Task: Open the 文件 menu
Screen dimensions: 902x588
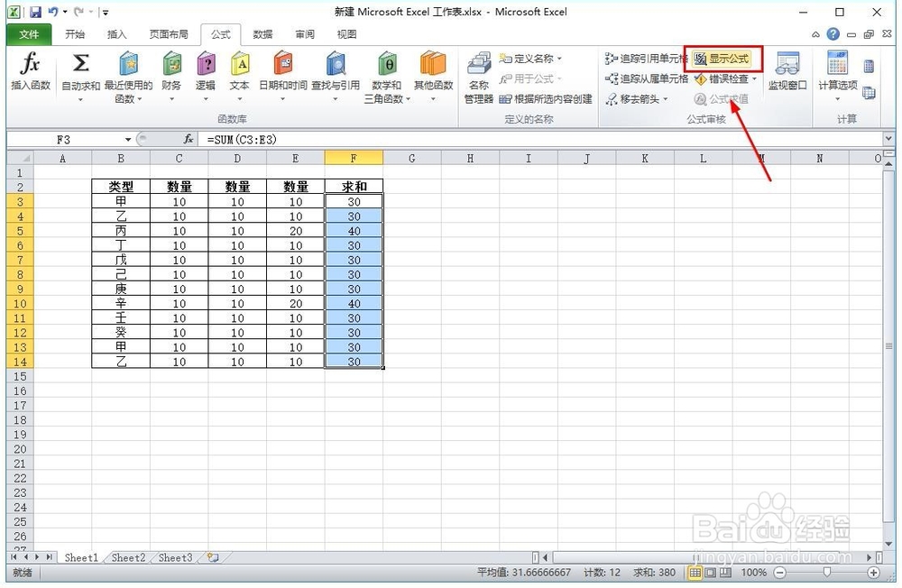Action: click(x=28, y=33)
